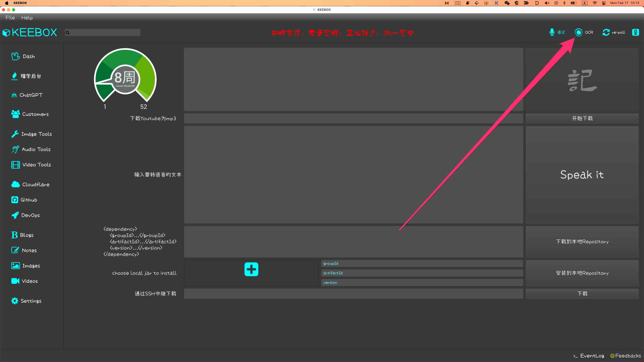Open the Apple menu
644x362 pixels.
pyautogui.click(x=7, y=3)
